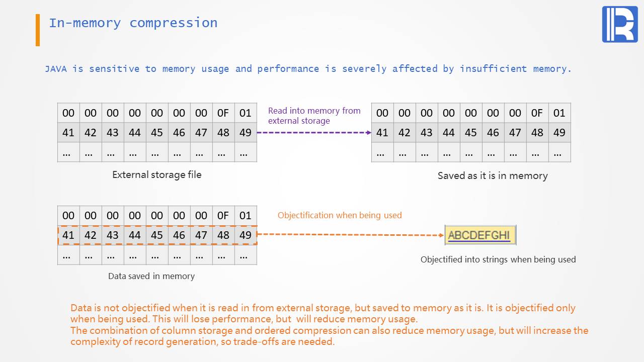
Task: Click the orange sentence starting "The combination of column storage"
Action: pos(329,336)
